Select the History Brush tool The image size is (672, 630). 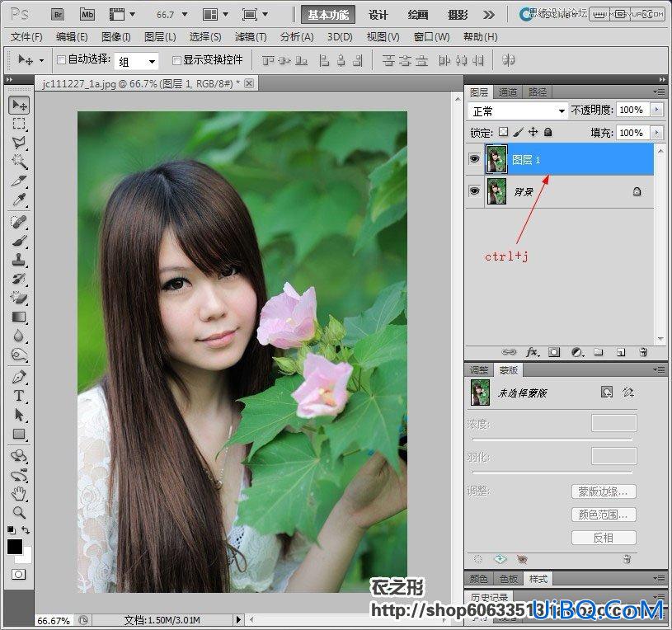pos(18,279)
